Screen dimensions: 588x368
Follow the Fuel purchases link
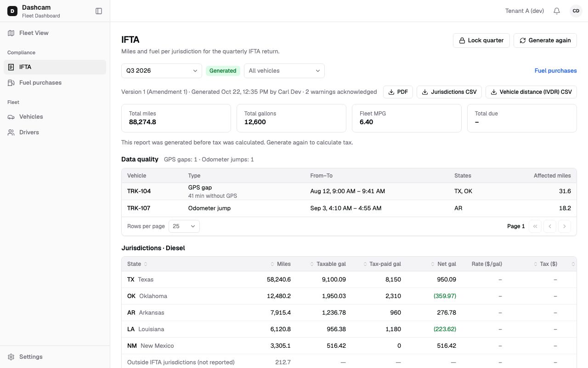555,71
